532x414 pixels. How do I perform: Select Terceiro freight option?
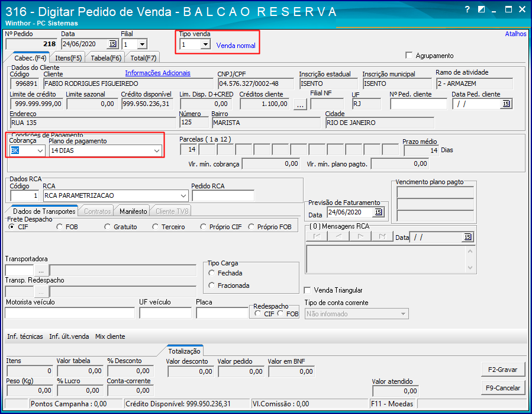click(155, 226)
